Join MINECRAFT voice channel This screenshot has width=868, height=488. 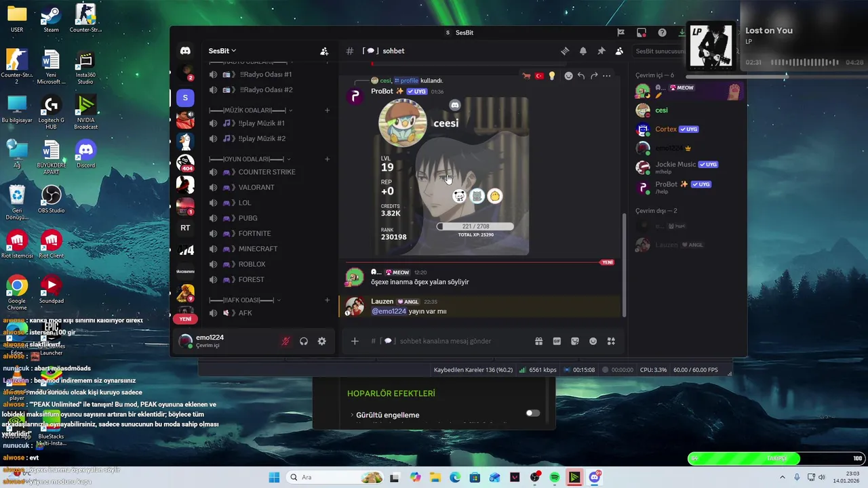(268, 249)
